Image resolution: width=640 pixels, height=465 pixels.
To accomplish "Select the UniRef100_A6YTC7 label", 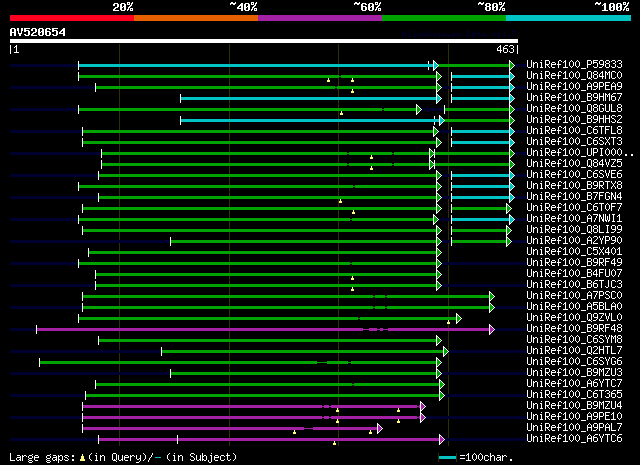I will point(574,384).
